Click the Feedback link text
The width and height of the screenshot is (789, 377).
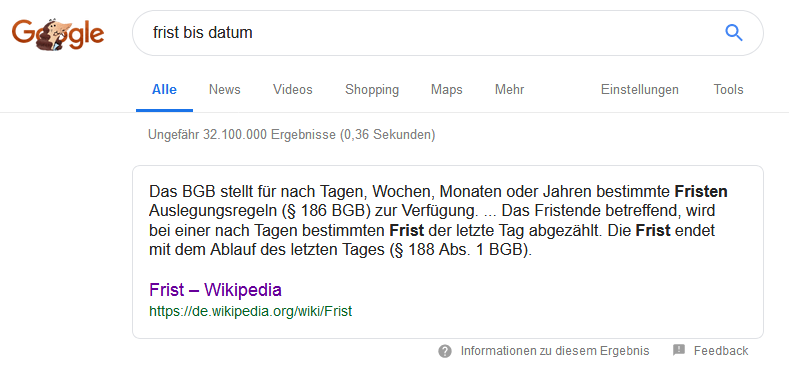pyautogui.click(x=721, y=351)
